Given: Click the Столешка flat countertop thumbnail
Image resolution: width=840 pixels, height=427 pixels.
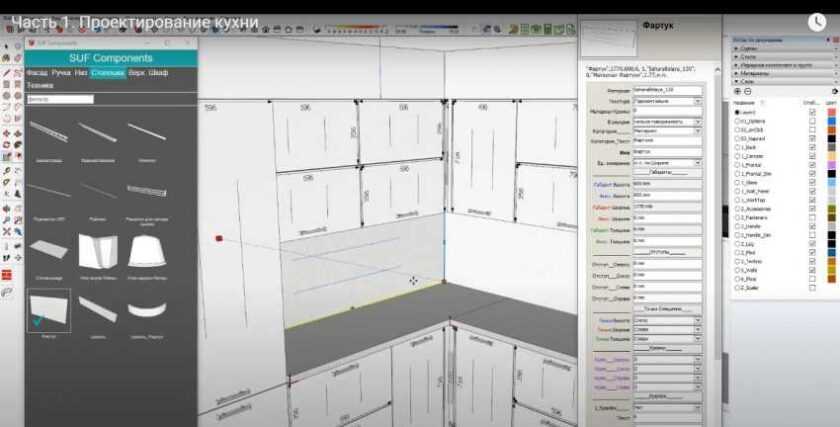Looking at the screenshot, I should pos(48,250).
